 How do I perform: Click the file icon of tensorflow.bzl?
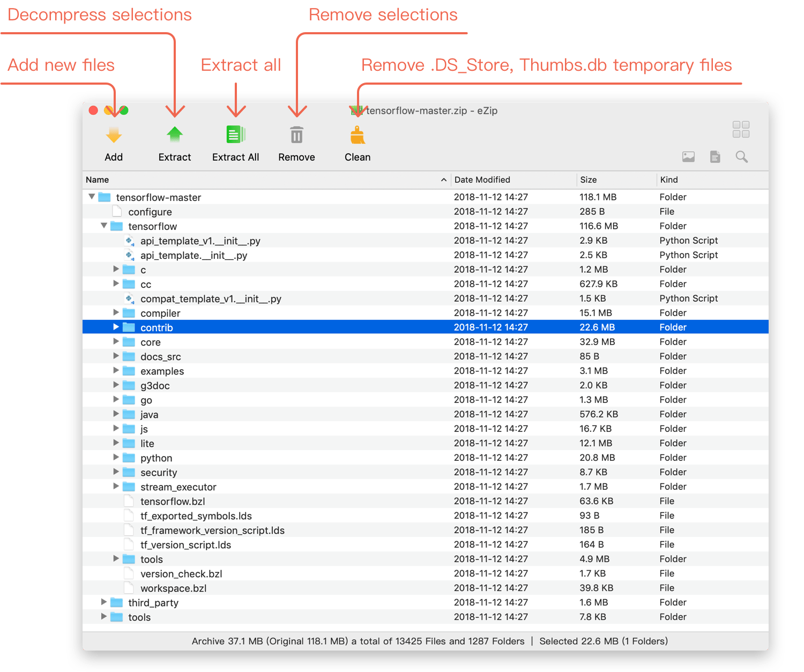pos(129,501)
